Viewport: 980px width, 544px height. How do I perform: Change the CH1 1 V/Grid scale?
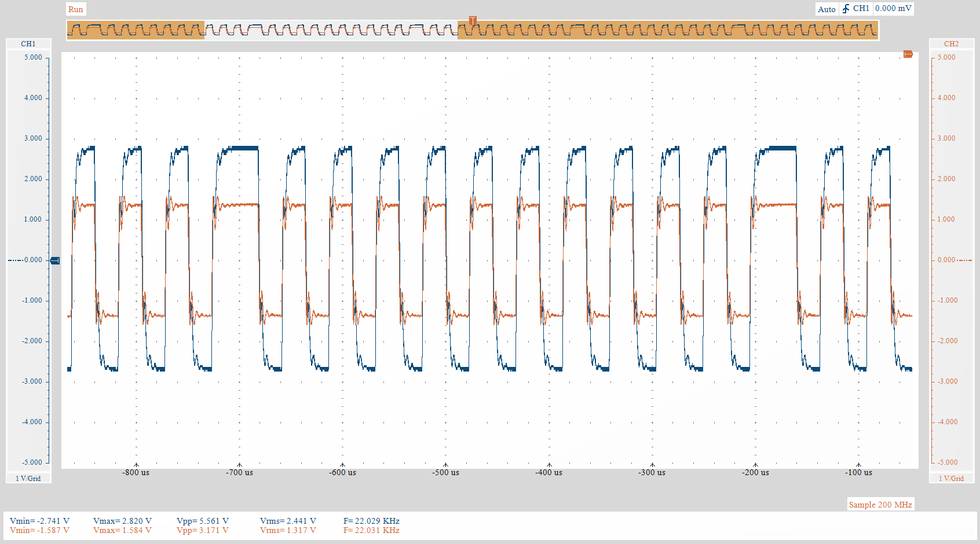click(28, 478)
